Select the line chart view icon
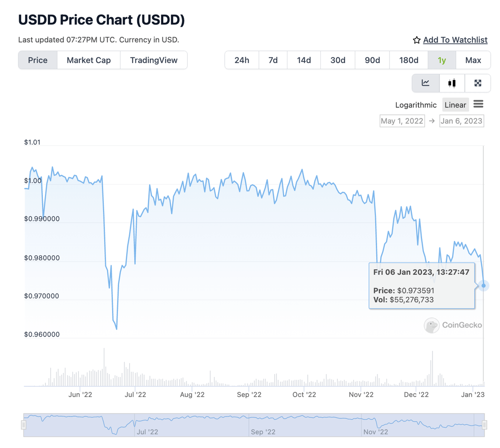The image size is (500, 448). pos(425,83)
